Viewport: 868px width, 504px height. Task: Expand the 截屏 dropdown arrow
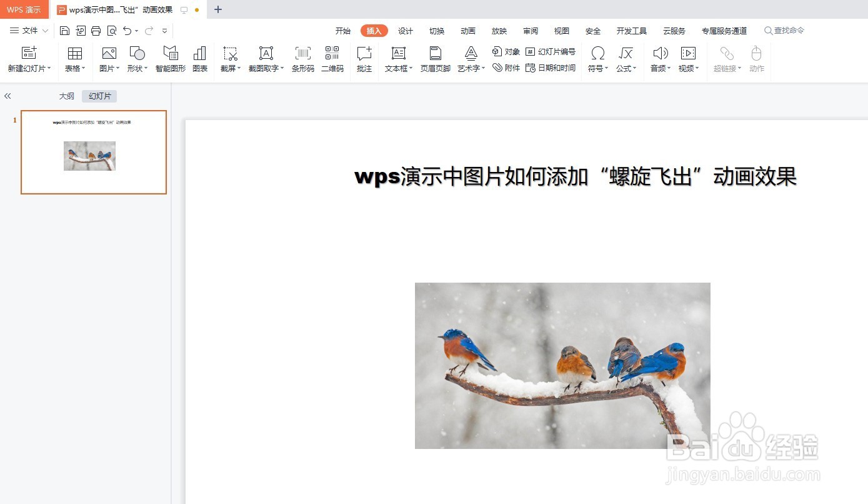pos(239,69)
